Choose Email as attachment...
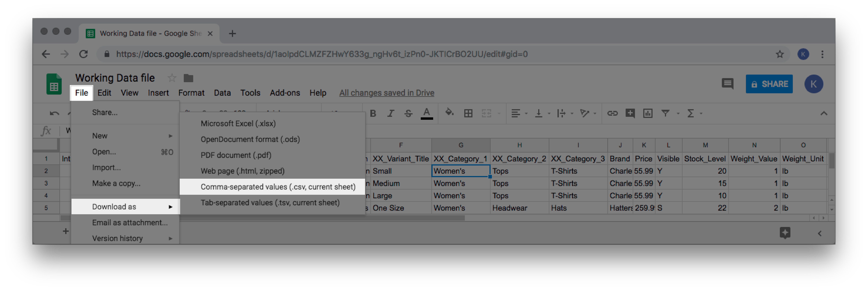868x291 pixels. (x=125, y=223)
